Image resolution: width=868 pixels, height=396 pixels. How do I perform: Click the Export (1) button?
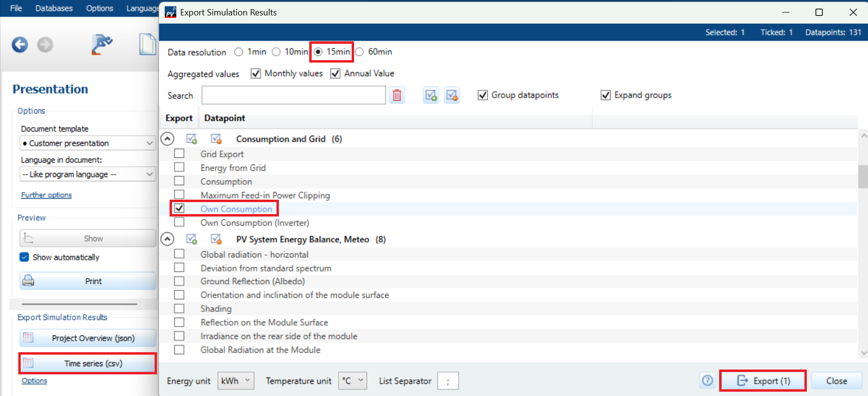pyautogui.click(x=763, y=381)
